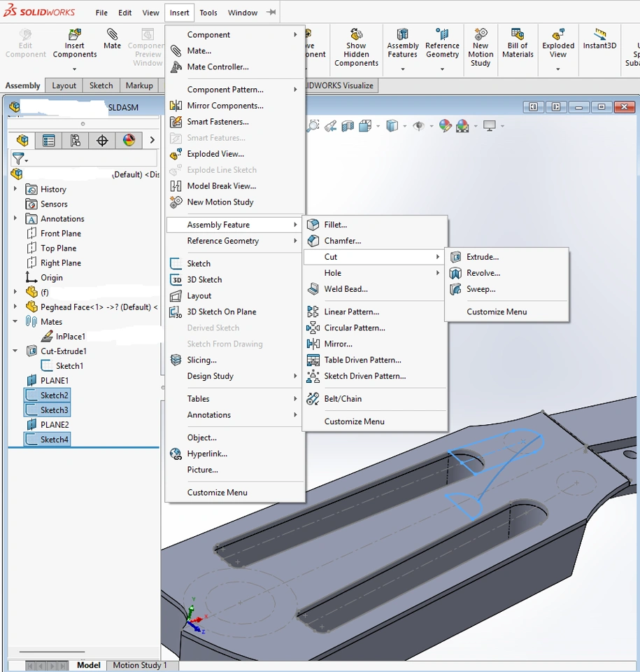Expand Reference Geometry submenu in Insert menu
Image resolution: width=640 pixels, height=672 pixels.
click(235, 241)
